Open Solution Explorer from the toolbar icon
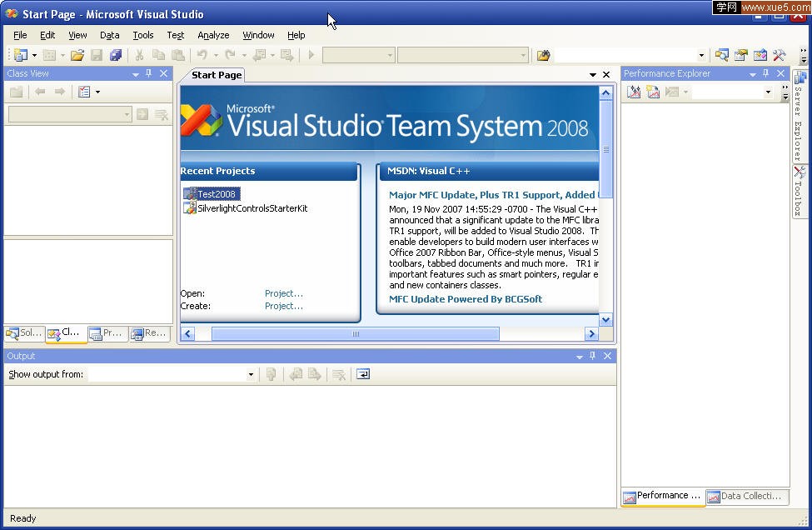Screen dimensions: 812x530 [x=721, y=55]
